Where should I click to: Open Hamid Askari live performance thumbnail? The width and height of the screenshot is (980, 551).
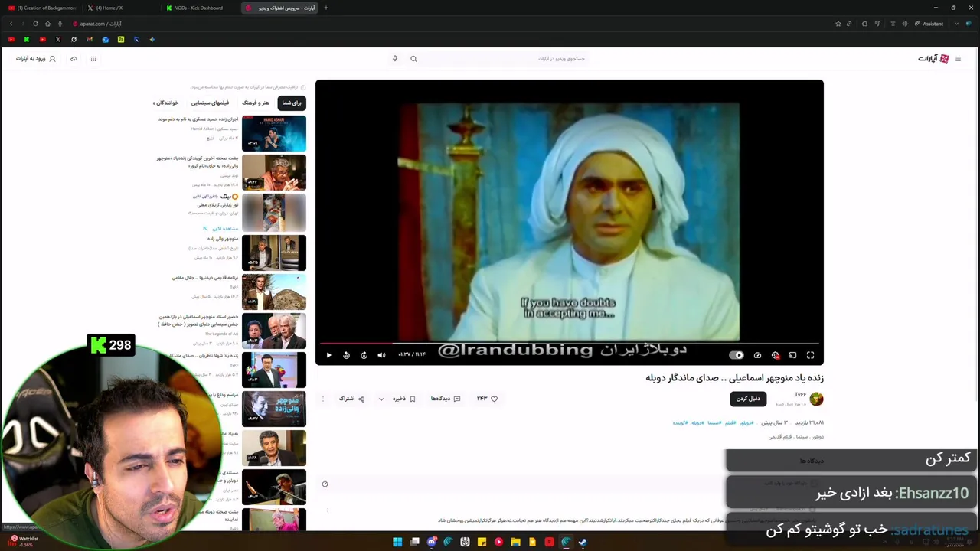click(274, 133)
